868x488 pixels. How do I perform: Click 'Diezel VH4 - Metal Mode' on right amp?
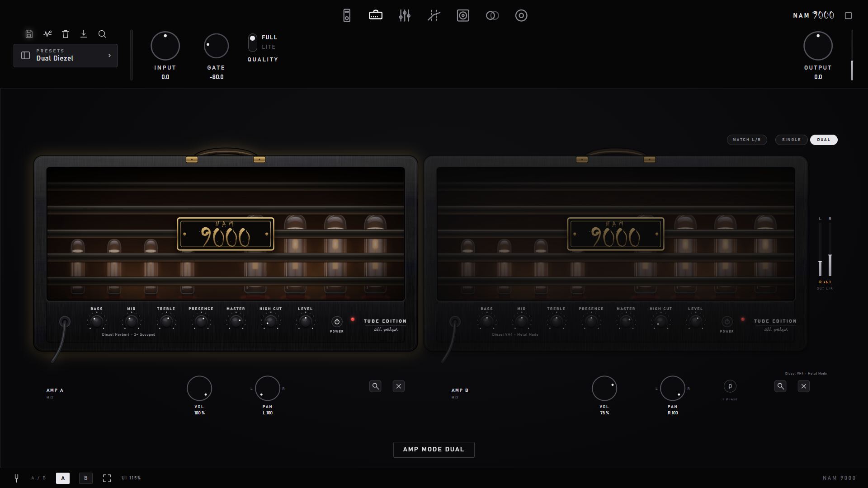pyautogui.click(x=515, y=335)
